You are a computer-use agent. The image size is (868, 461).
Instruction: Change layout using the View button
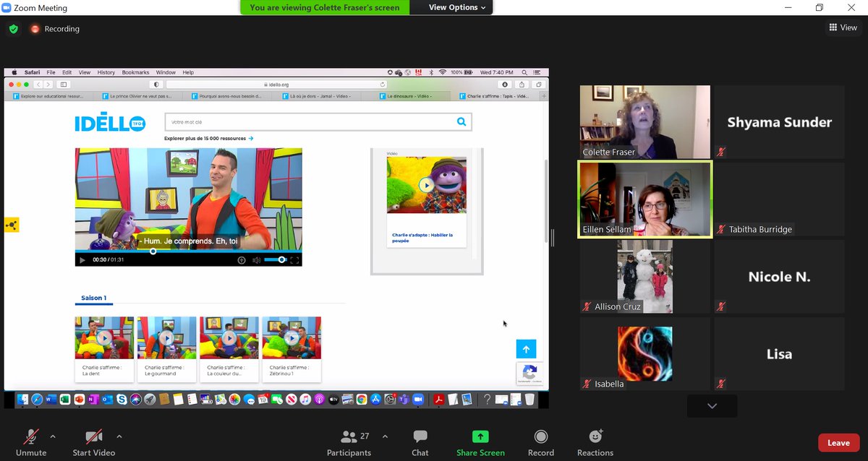(843, 27)
